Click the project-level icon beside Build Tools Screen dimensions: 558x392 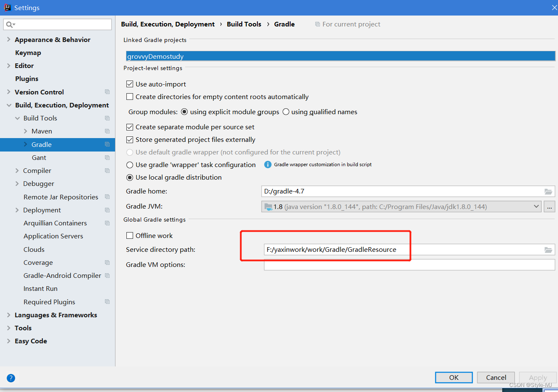pyautogui.click(x=107, y=118)
